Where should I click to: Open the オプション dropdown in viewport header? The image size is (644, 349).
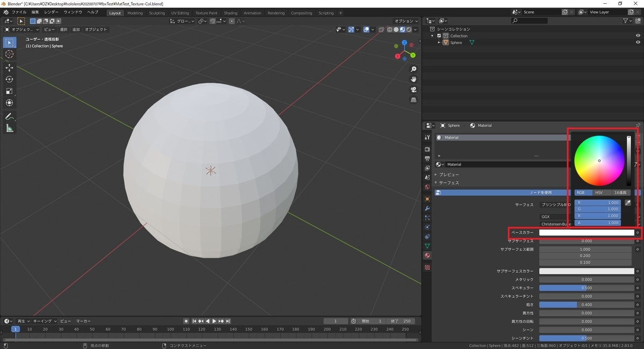click(405, 21)
